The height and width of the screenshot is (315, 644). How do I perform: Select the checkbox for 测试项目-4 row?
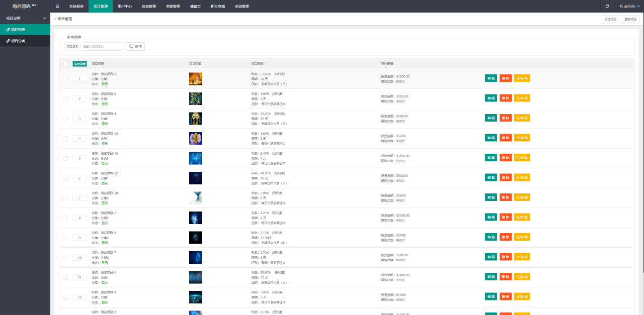[65, 119]
